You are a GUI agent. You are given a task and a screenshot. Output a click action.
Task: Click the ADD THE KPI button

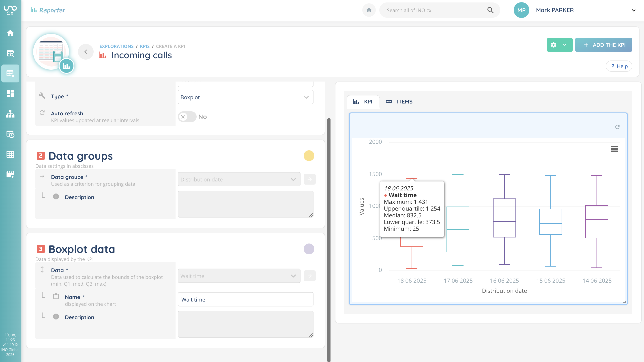(603, 45)
